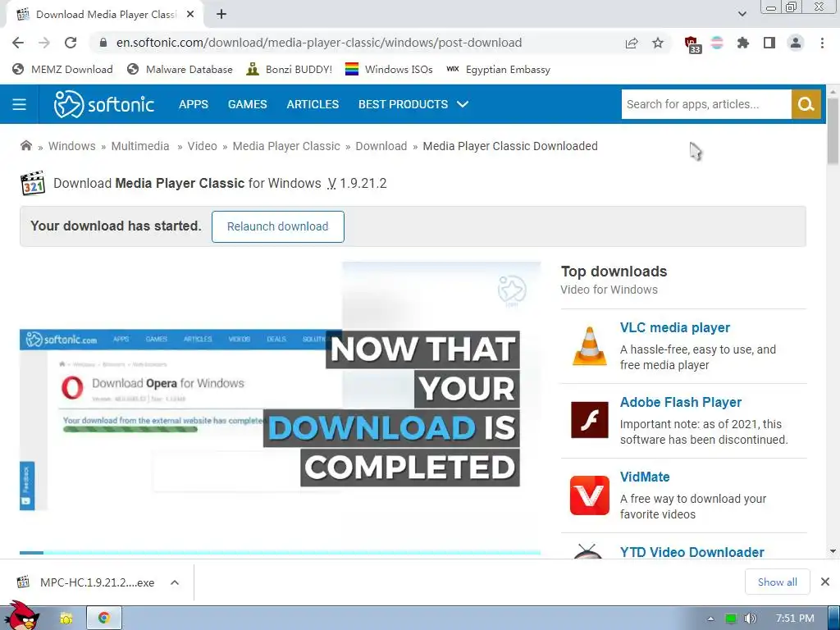Reload the current page
This screenshot has height=630, width=840.
[x=71, y=43]
